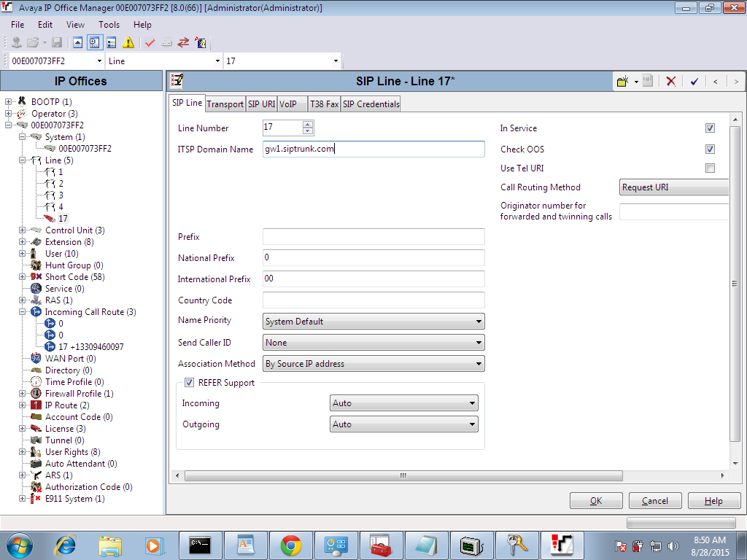Open the Association Method dropdown
This screenshot has width=747, height=560.
[x=373, y=364]
